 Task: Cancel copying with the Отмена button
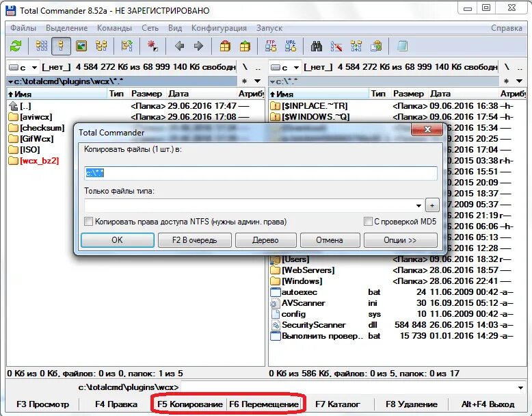[330, 240]
